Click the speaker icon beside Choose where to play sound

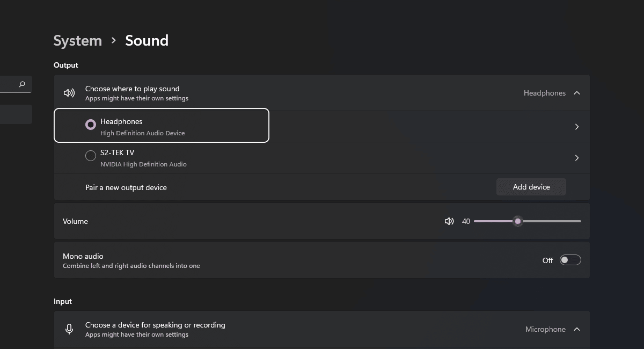pos(69,93)
